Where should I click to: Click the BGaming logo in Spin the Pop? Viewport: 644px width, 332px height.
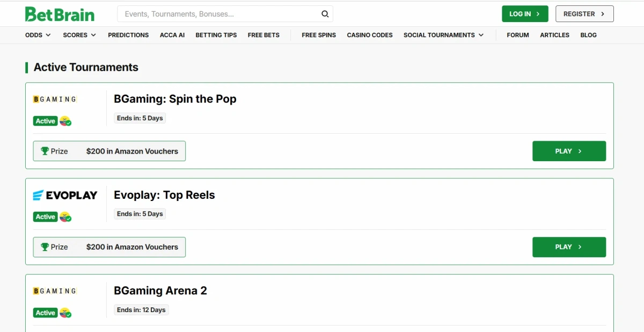pyautogui.click(x=55, y=99)
